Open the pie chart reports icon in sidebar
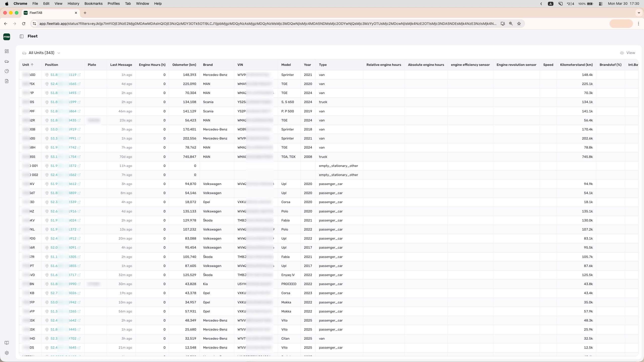 coord(7,71)
